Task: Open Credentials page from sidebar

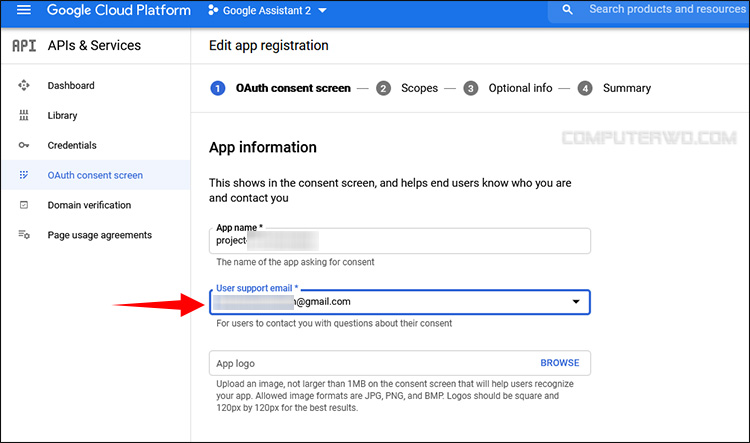Action: point(72,145)
